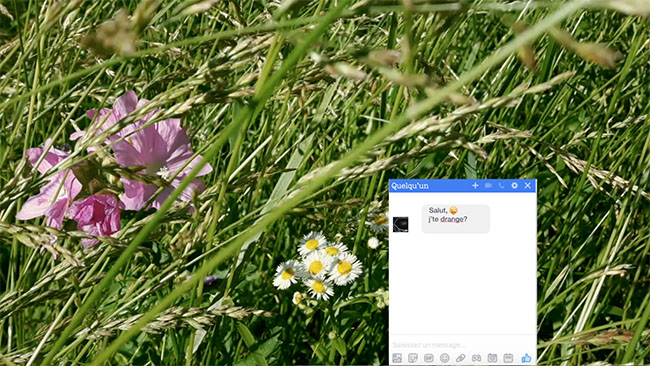650x366 pixels.
Task: Open the Quelqu'un contact name in the header
Action: point(410,186)
